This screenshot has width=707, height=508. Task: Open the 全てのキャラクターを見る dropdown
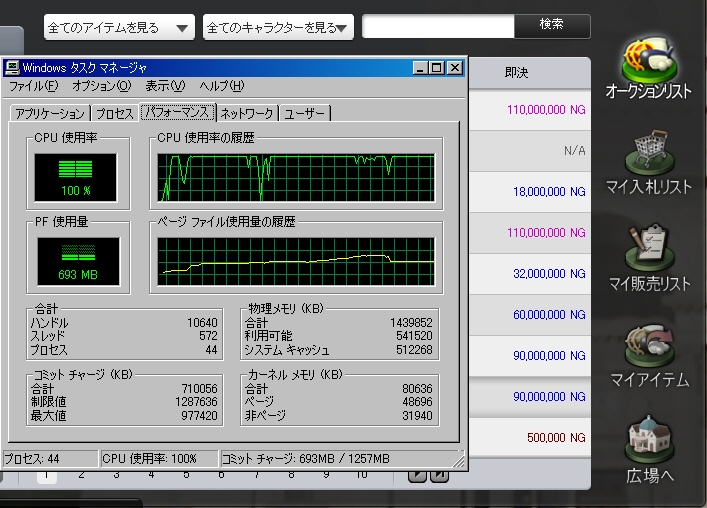[278, 27]
